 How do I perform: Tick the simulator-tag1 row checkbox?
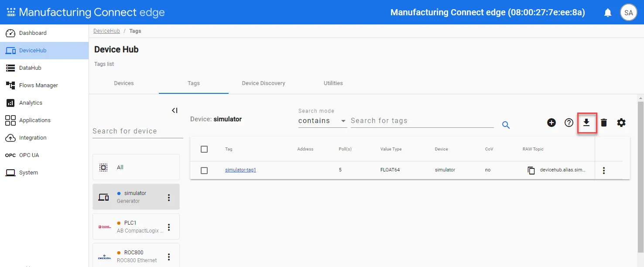[x=204, y=170]
